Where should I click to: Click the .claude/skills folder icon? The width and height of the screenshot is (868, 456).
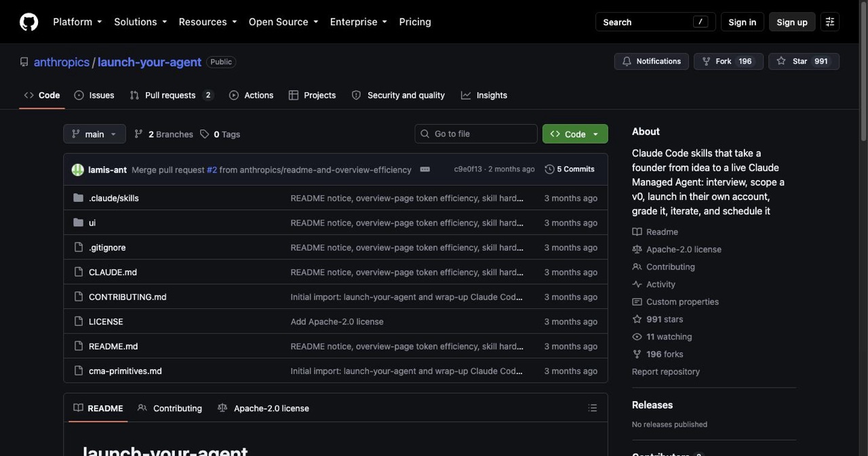[x=78, y=198]
